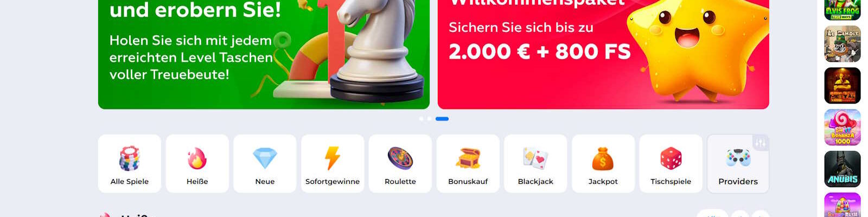Open the green Treuebeute chess knight banner
868x217 pixels.
click(x=264, y=54)
